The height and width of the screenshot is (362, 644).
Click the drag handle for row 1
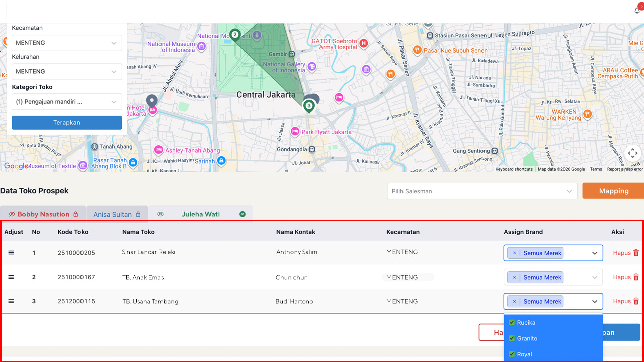(11, 253)
